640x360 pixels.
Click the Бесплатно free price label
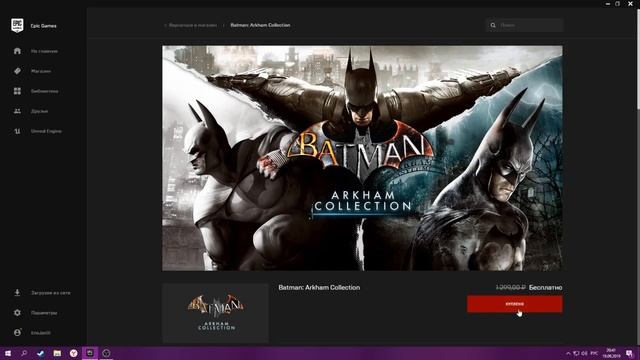[545, 287]
